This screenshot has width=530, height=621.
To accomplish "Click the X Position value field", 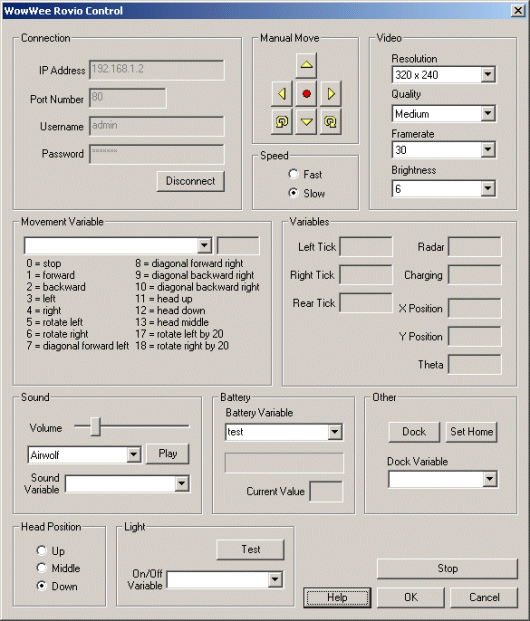I will [475, 309].
